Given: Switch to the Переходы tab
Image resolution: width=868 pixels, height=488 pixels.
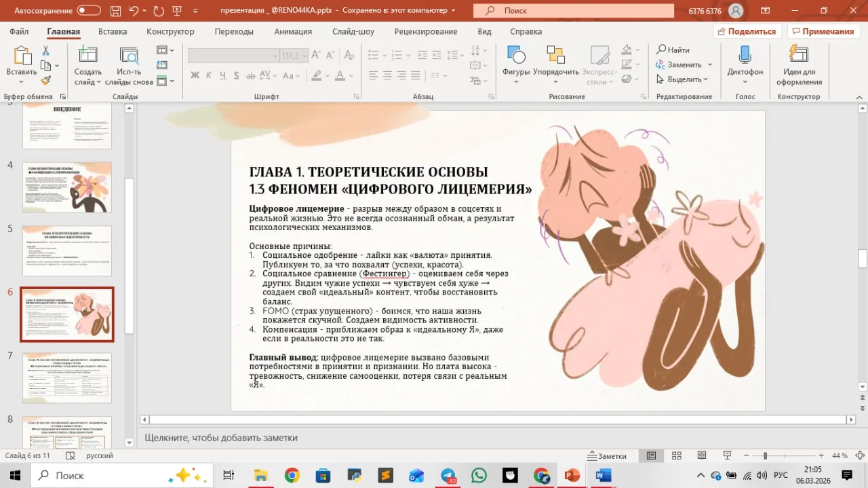Looking at the screenshot, I should coord(234,31).
